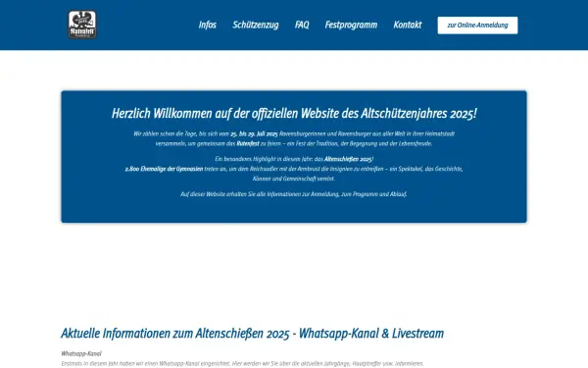The width and height of the screenshot is (588, 368).
Task: Click '2.800 Ehemalige der Gymnasien' text
Action: click(164, 169)
